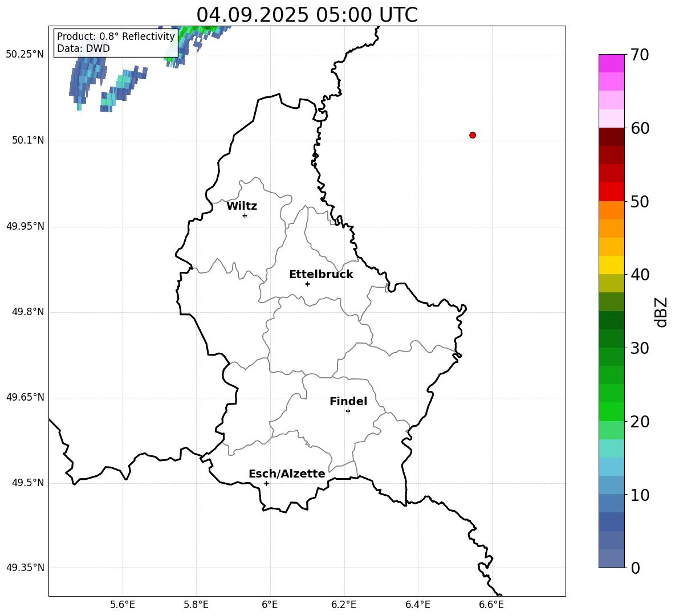Screen dimensions: 675x616
Task: Click the orange swatch just below 50
Action: (x=612, y=210)
